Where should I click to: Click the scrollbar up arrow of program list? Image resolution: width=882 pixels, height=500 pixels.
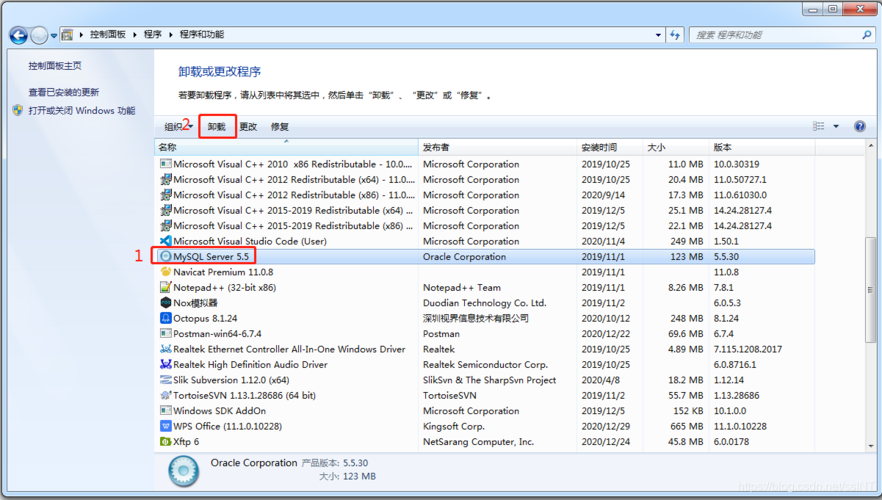871,146
